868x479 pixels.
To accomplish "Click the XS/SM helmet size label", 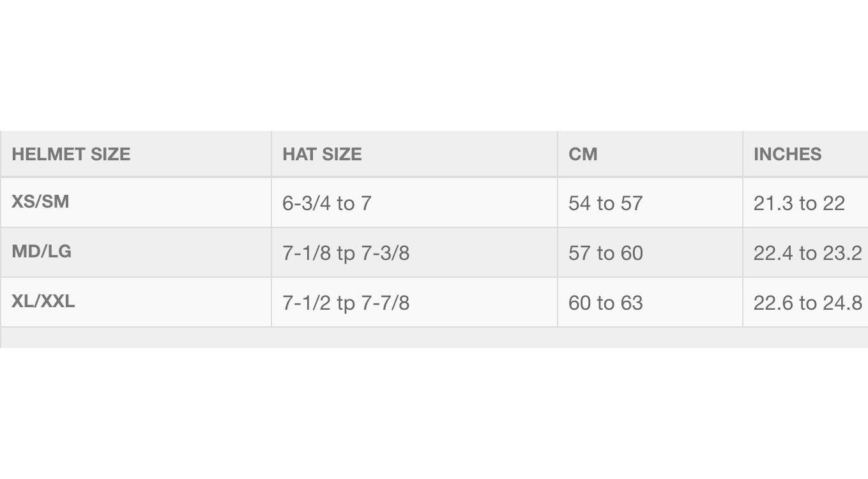I will click(x=40, y=202).
